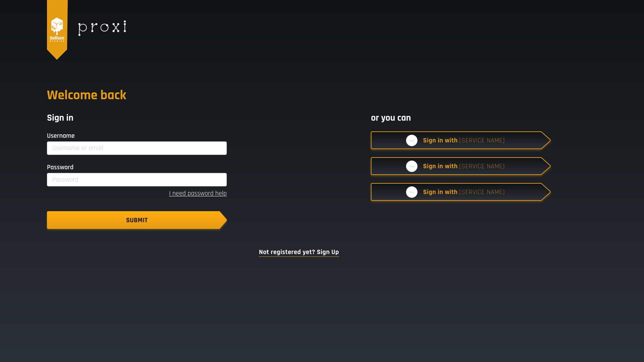Focus the Username or email field
644x362 pixels.
pyautogui.click(x=137, y=148)
